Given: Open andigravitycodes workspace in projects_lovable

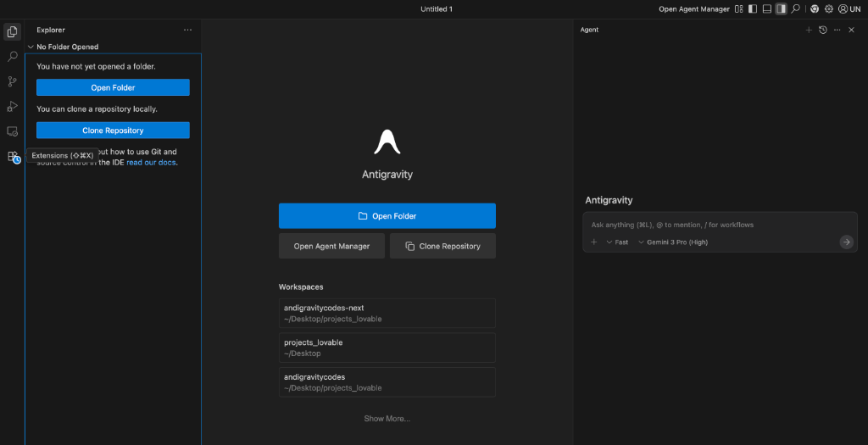Looking at the screenshot, I should click(x=387, y=382).
